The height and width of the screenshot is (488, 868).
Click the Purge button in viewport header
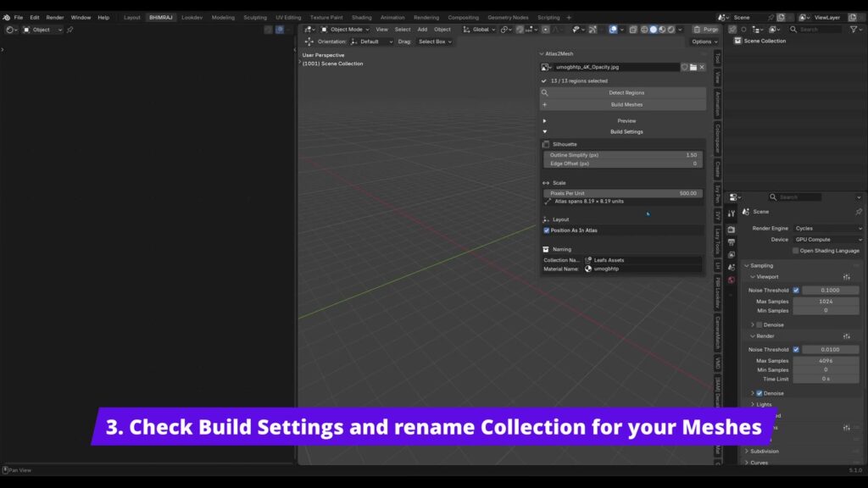pos(706,30)
